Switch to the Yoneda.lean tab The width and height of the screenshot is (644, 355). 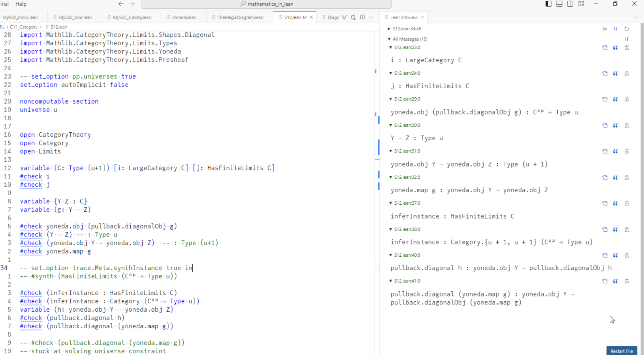[184, 17]
